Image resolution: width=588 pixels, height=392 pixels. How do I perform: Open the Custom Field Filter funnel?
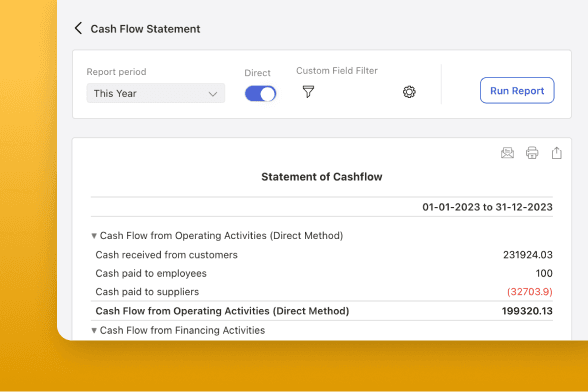tap(308, 92)
